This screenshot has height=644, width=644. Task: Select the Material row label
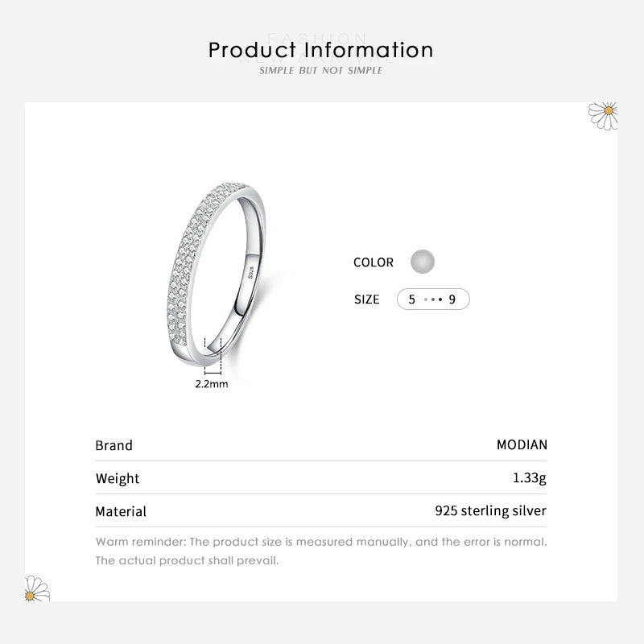pyautogui.click(x=121, y=511)
